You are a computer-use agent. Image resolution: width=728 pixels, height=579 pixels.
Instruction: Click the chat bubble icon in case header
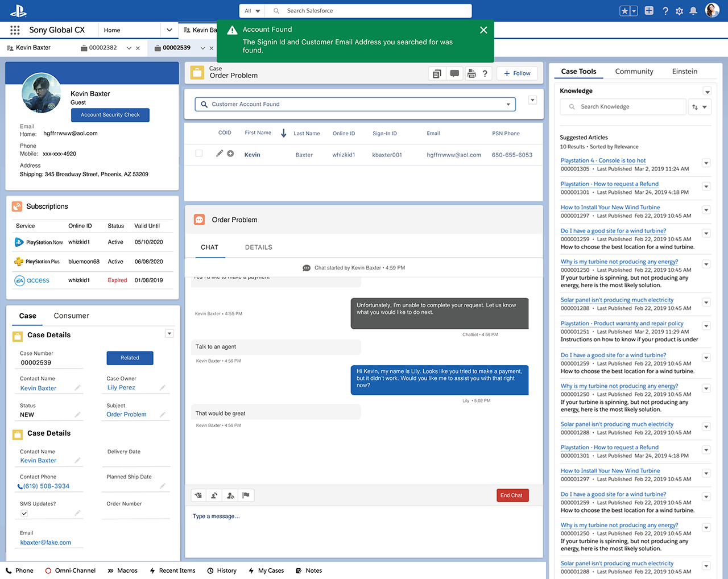pos(454,73)
